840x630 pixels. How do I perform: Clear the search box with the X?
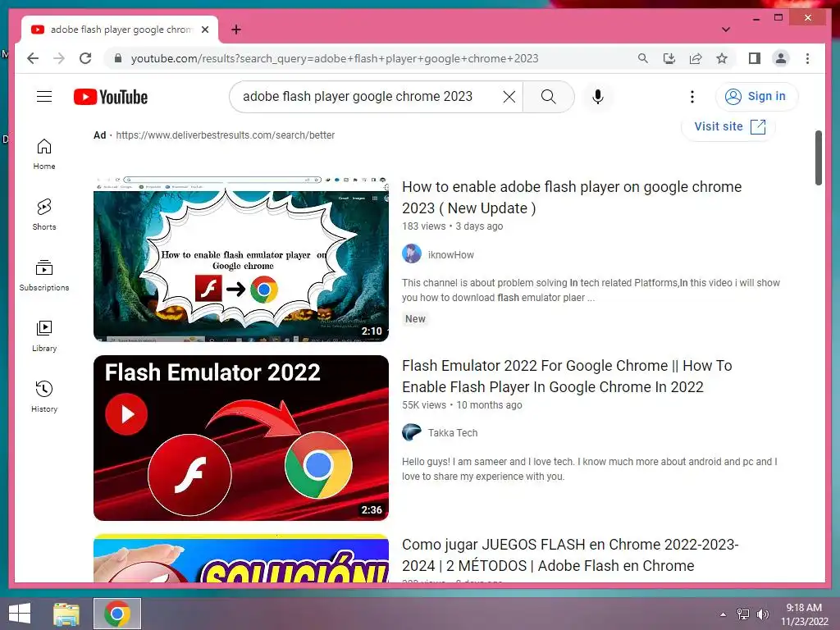509,97
